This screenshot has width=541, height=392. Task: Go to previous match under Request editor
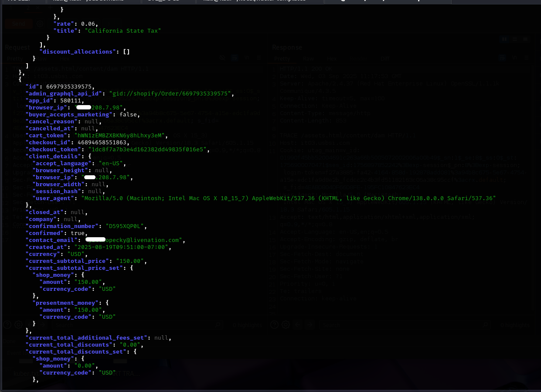[x=31, y=325]
